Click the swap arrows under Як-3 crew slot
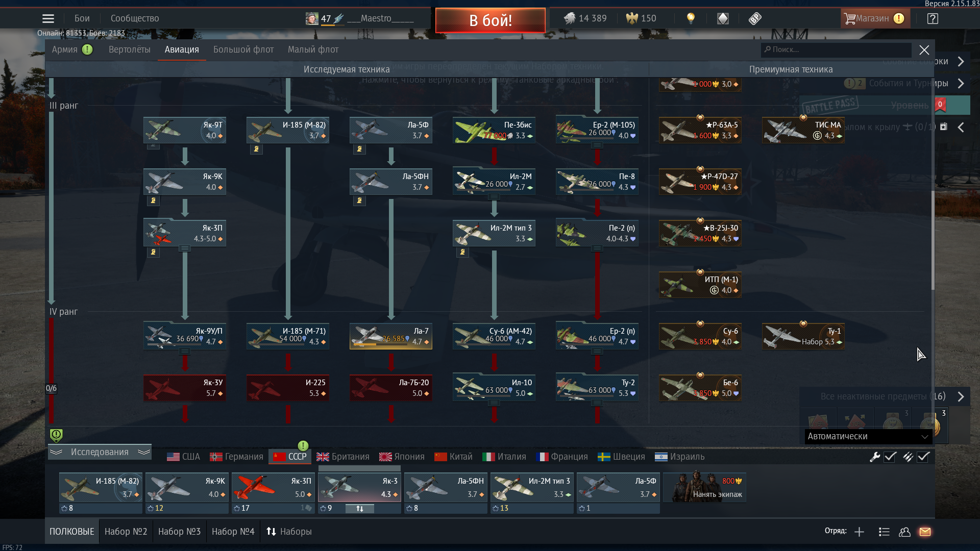The width and height of the screenshot is (980, 551). [x=359, y=508]
